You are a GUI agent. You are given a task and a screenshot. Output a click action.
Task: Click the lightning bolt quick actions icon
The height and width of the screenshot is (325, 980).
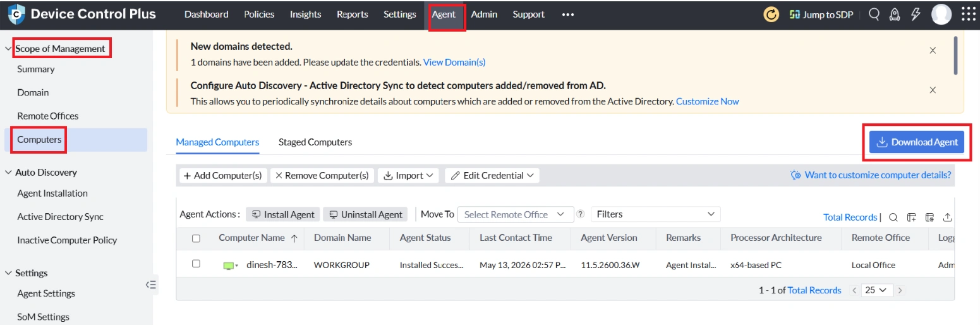point(916,14)
